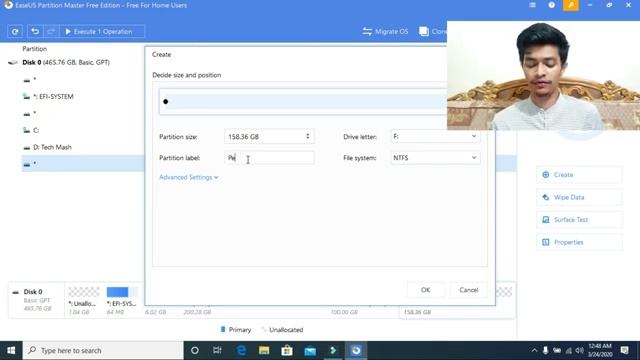Viewport: 640px width, 360px height.
Task: Open the volume control in tray
Action: click(580, 351)
